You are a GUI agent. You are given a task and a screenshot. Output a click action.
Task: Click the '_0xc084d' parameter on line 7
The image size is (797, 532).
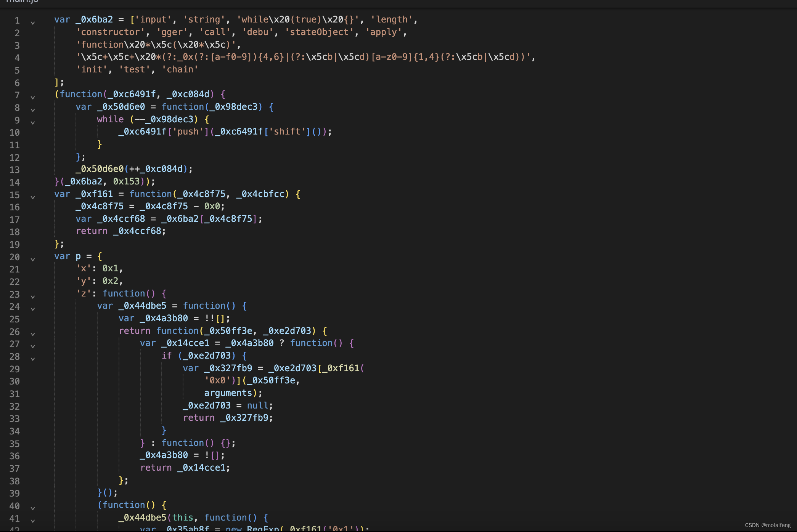point(188,94)
